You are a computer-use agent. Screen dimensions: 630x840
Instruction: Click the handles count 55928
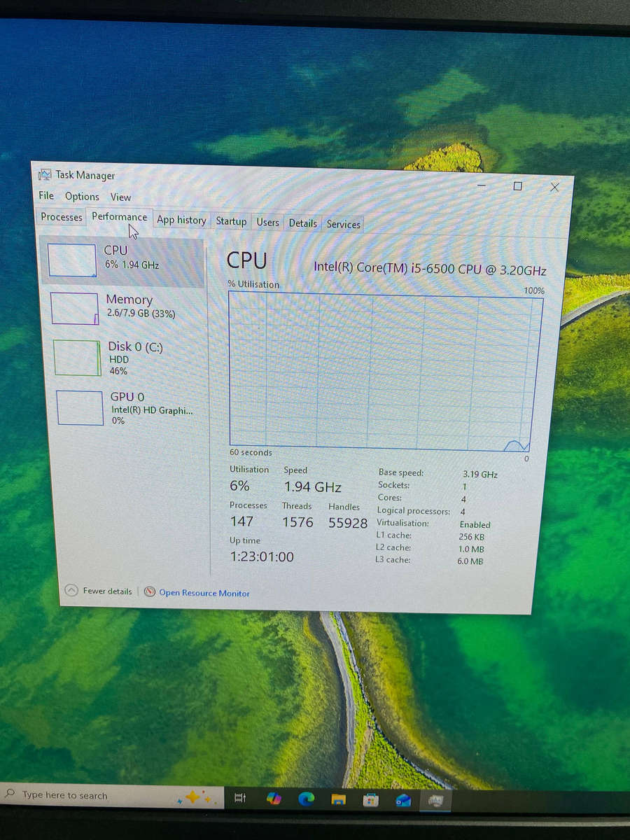(x=348, y=522)
